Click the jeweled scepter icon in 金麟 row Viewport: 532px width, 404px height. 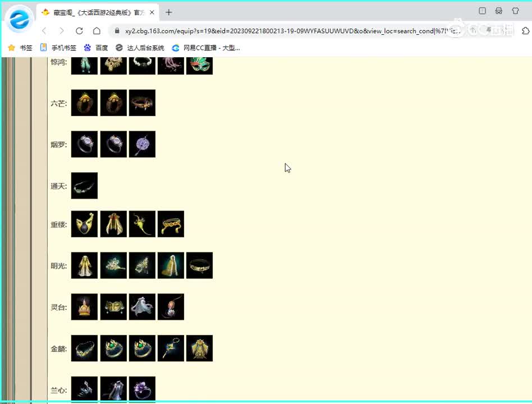tap(171, 348)
